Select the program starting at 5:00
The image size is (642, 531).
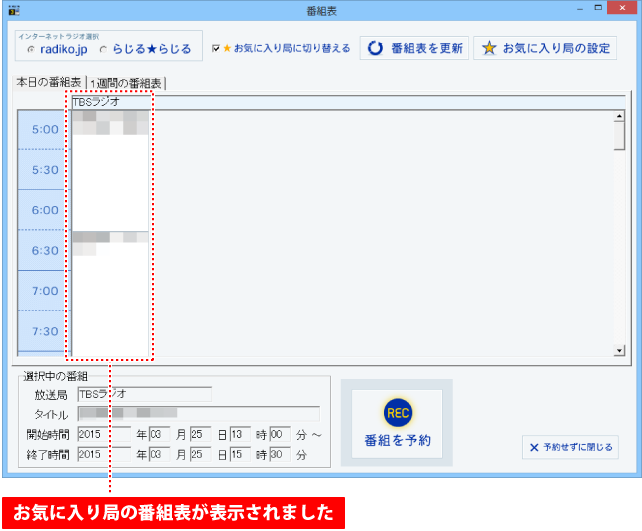pos(110,171)
